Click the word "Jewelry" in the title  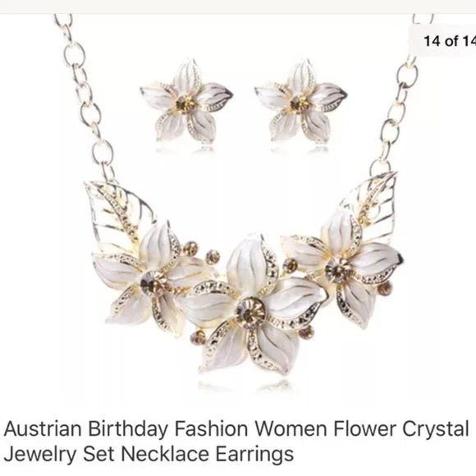pos(40,455)
